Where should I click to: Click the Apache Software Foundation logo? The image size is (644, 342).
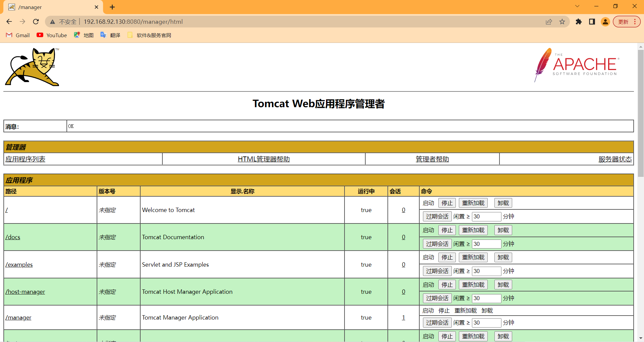click(x=577, y=65)
